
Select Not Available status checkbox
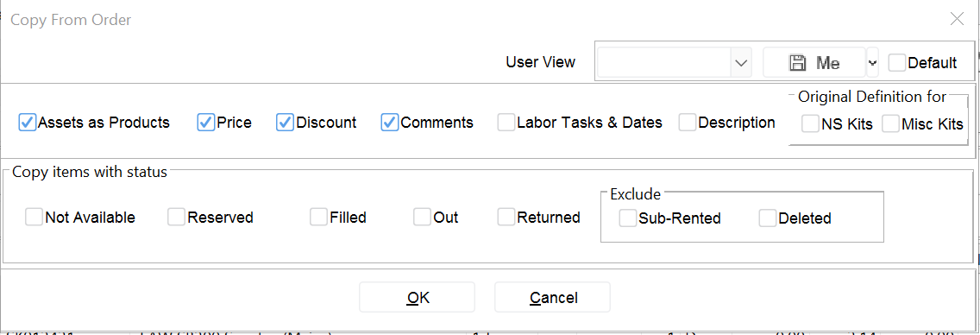pyautogui.click(x=34, y=218)
